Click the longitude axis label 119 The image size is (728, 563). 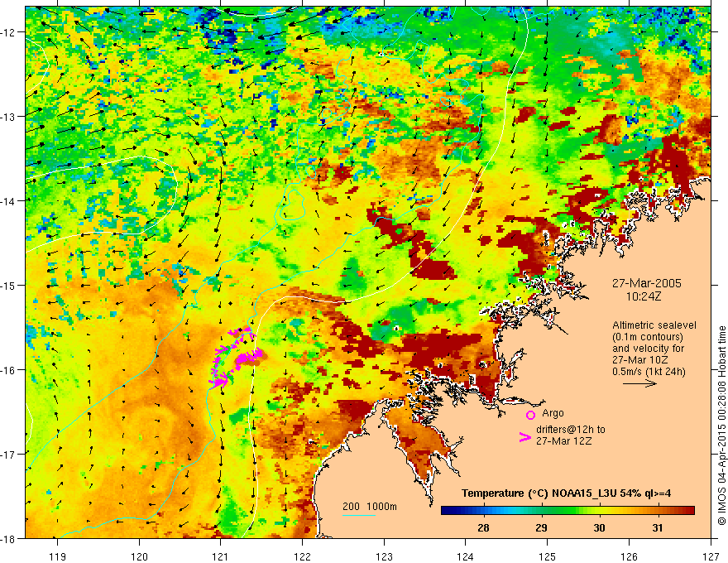tap(58, 556)
